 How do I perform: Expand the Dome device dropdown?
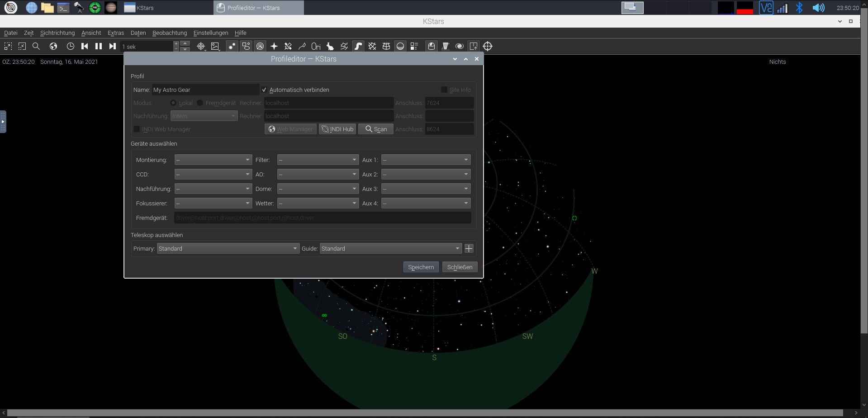[x=318, y=189]
